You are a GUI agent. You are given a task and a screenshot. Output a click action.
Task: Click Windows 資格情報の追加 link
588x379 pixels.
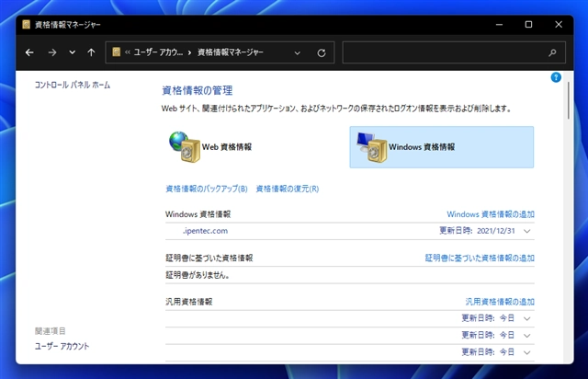(x=491, y=214)
